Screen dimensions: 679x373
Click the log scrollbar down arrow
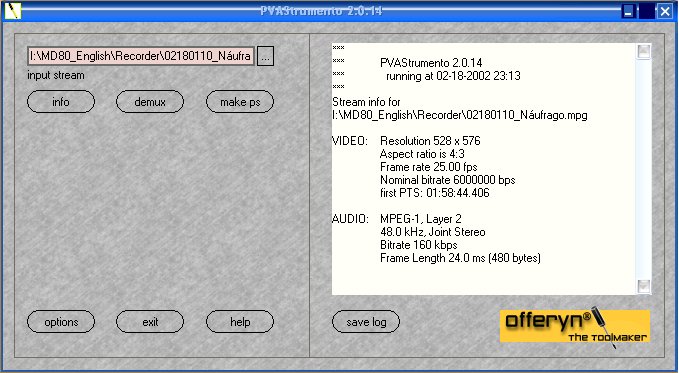tap(644, 286)
